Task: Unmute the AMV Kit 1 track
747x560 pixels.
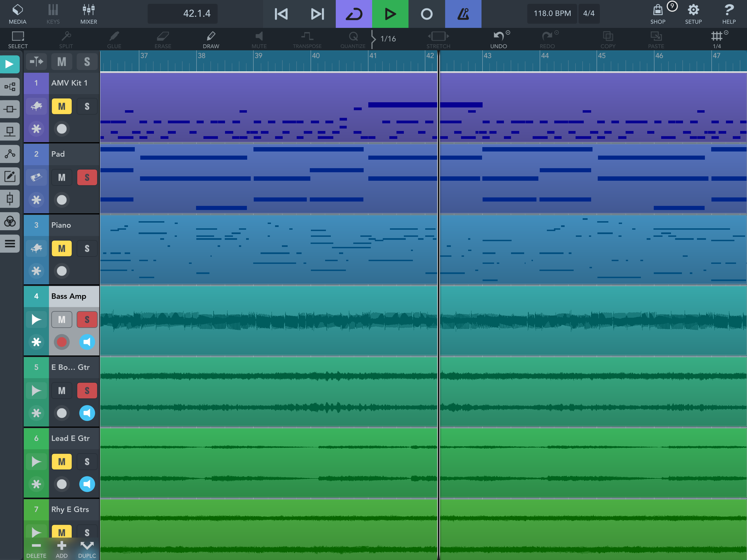Action: coord(62,106)
